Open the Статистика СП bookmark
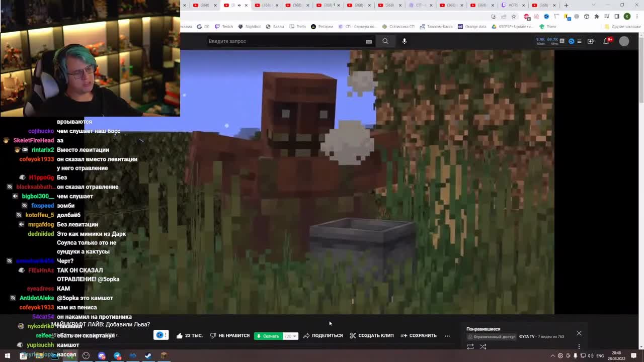Image resolution: width=644 pixels, height=362 pixels. coord(398,27)
